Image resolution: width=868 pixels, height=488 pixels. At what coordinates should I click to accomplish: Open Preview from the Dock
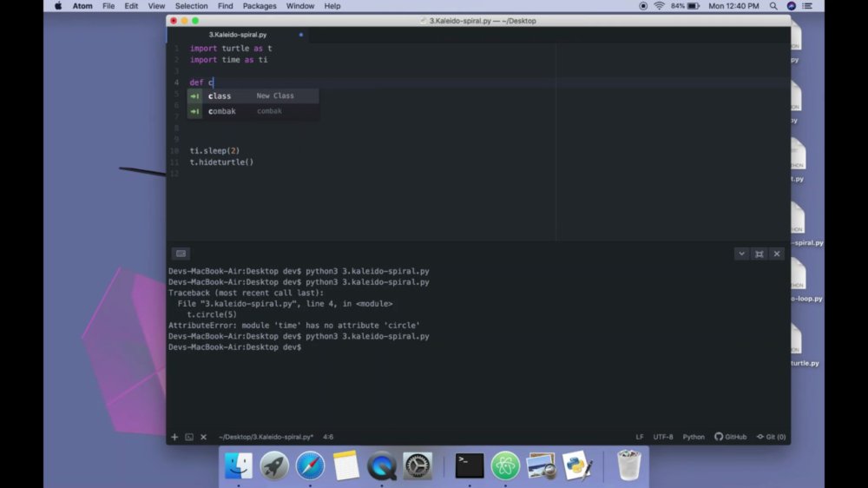click(x=541, y=465)
